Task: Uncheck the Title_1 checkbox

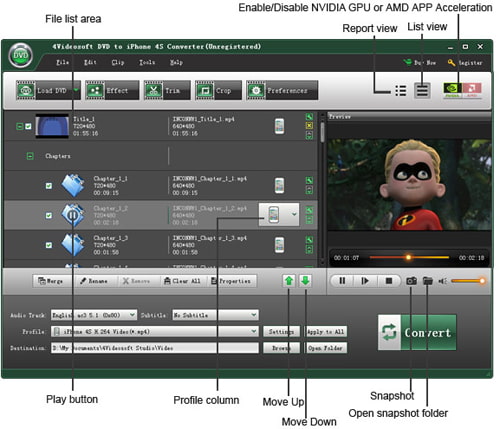Action: click(x=28, y=126)
